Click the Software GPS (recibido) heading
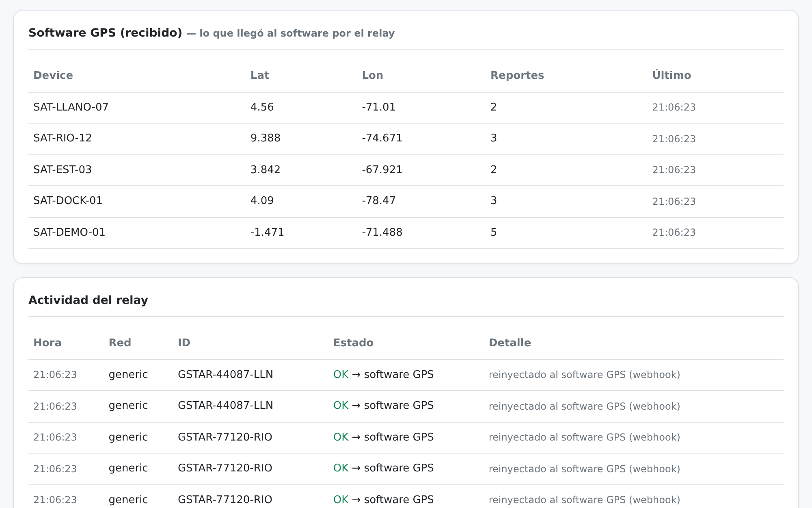Screen dimensions: 812x508 pos(105,33)
